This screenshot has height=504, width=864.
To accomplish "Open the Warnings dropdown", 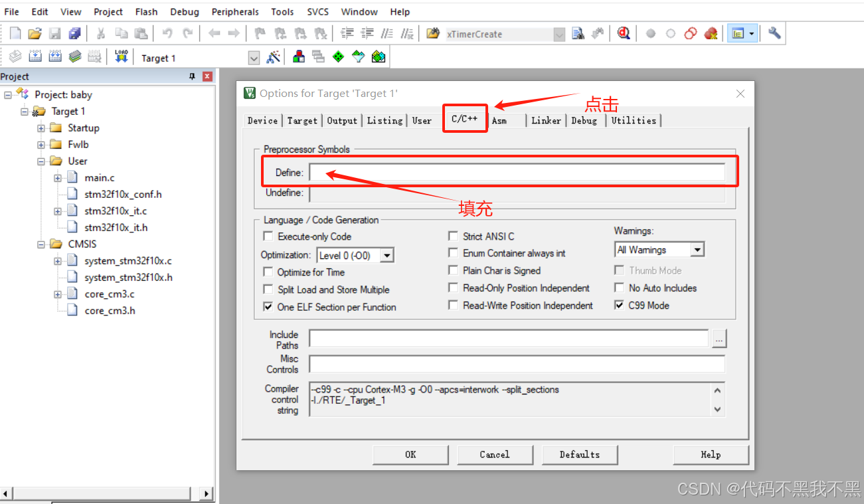I will pos(697,250).
